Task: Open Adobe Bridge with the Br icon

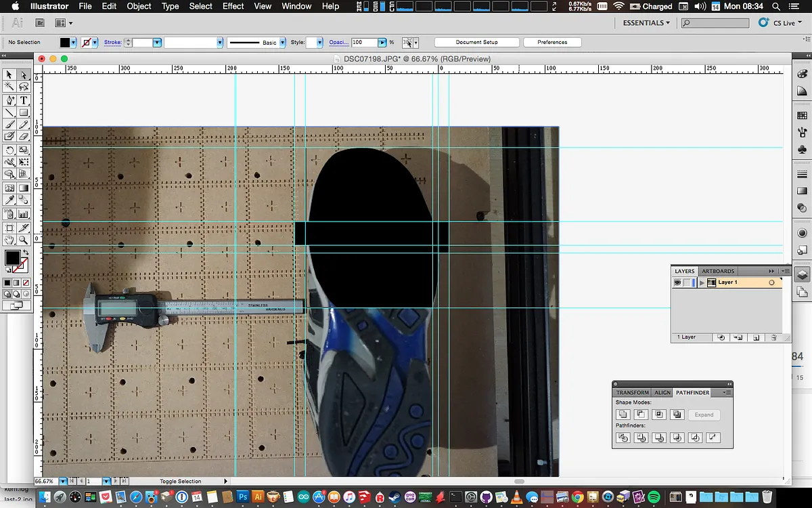Action: point(40,23)
